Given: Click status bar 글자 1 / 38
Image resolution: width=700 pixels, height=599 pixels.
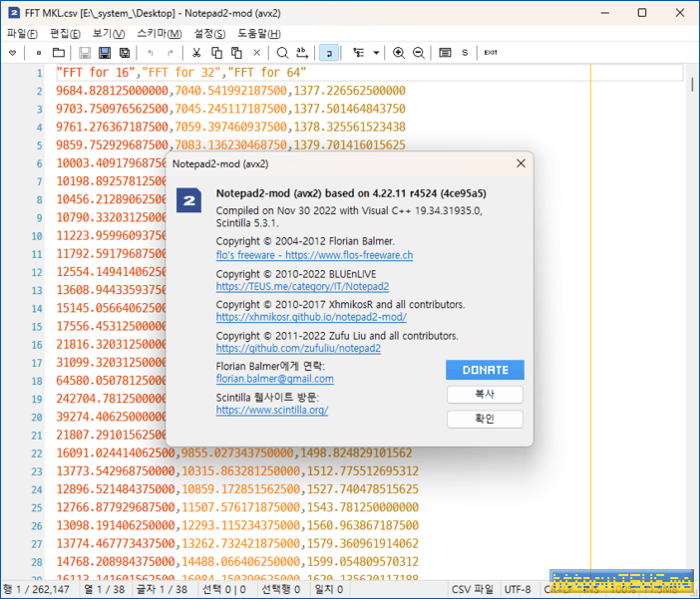Looking at the screenshot, I should (x=162, y=590).
